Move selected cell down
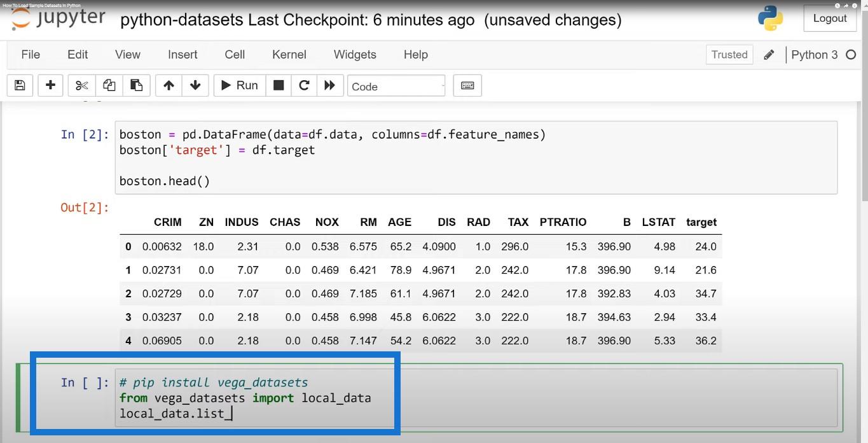Viewport: 868px width, 443px height. tap(195, 85)
